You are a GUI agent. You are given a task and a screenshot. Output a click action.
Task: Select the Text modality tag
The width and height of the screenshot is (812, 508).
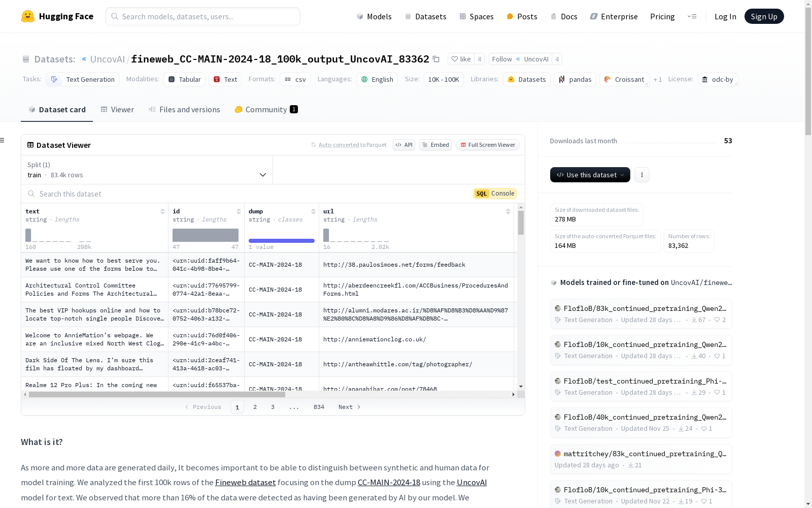click(225, 79)
